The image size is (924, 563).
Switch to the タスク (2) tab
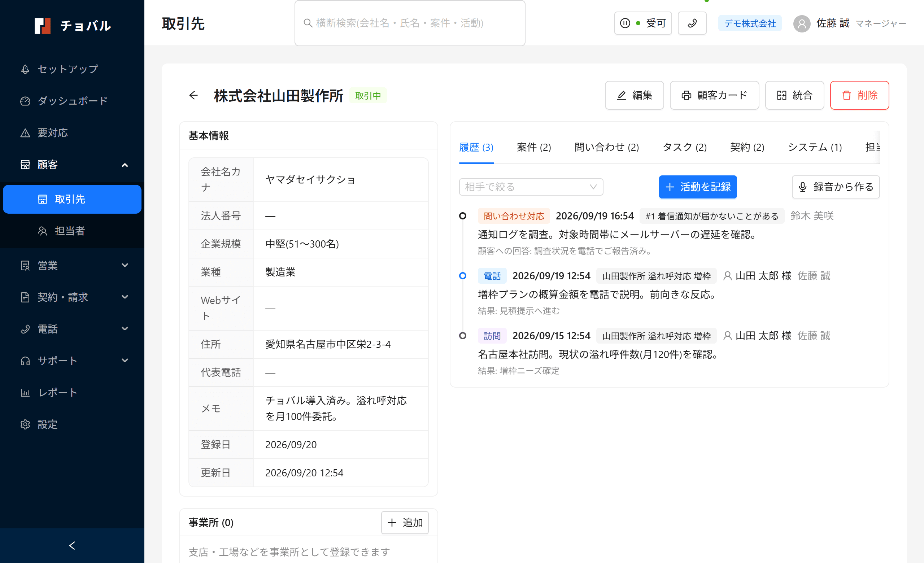(684, 147)
